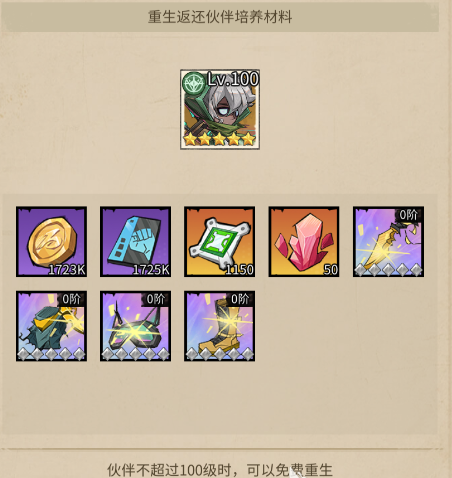
Task: Click the Lv.100 level label
Action: [233, 79]
